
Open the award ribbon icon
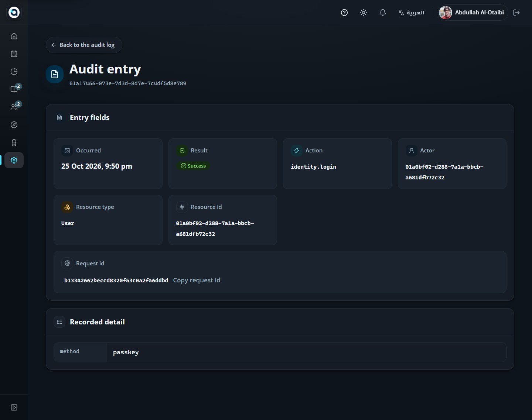pos(14,142)
